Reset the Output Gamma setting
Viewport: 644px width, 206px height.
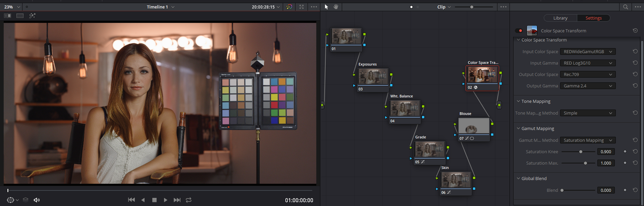635,86
